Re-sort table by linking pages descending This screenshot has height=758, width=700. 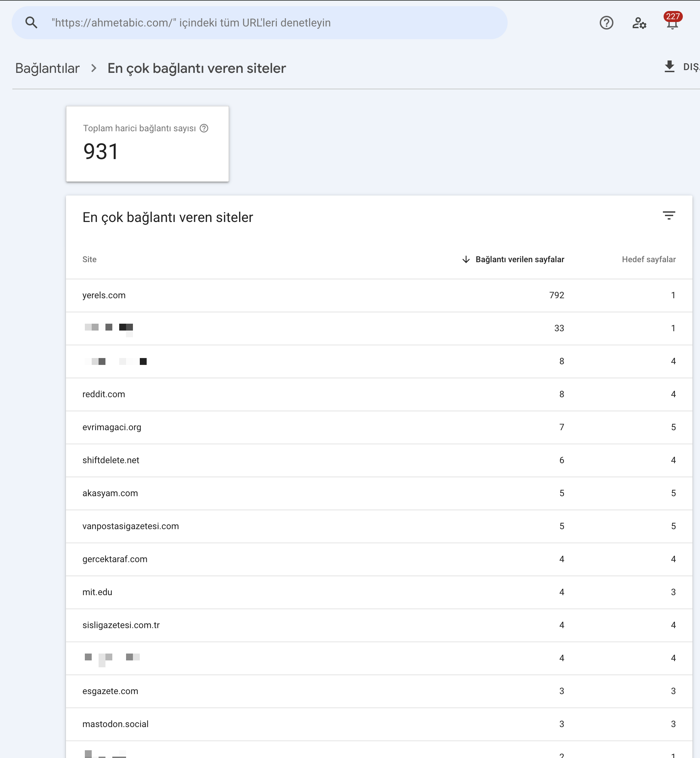click(520, 260)
